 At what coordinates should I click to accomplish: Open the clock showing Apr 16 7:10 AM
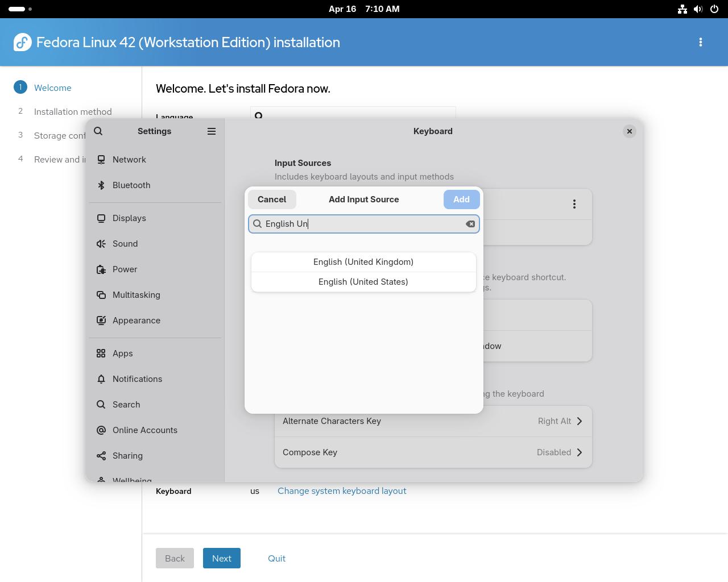point(364,9)
